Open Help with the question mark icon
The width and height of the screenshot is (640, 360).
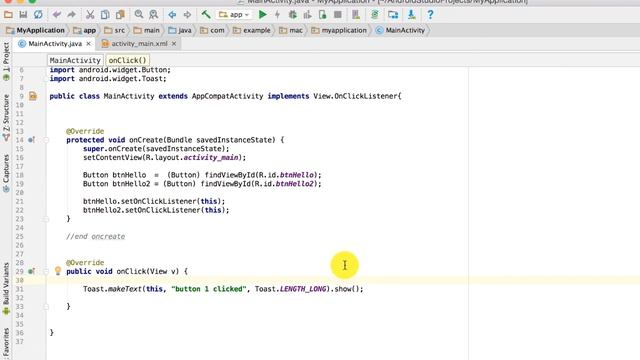pyautogui.click(x=430, y=15)
